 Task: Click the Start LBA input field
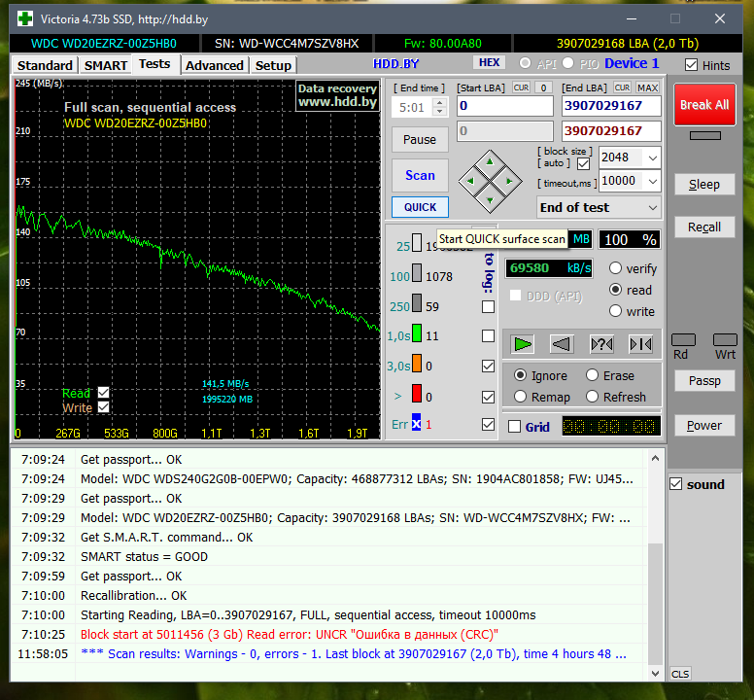[x=505, y=106]
